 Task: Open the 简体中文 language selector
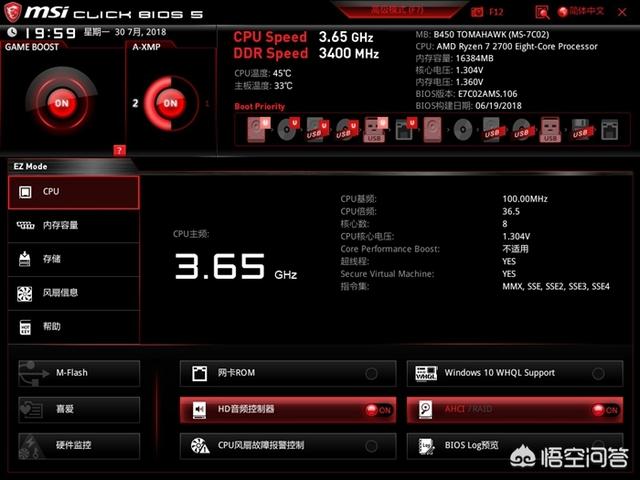click(x=581, y=11)
